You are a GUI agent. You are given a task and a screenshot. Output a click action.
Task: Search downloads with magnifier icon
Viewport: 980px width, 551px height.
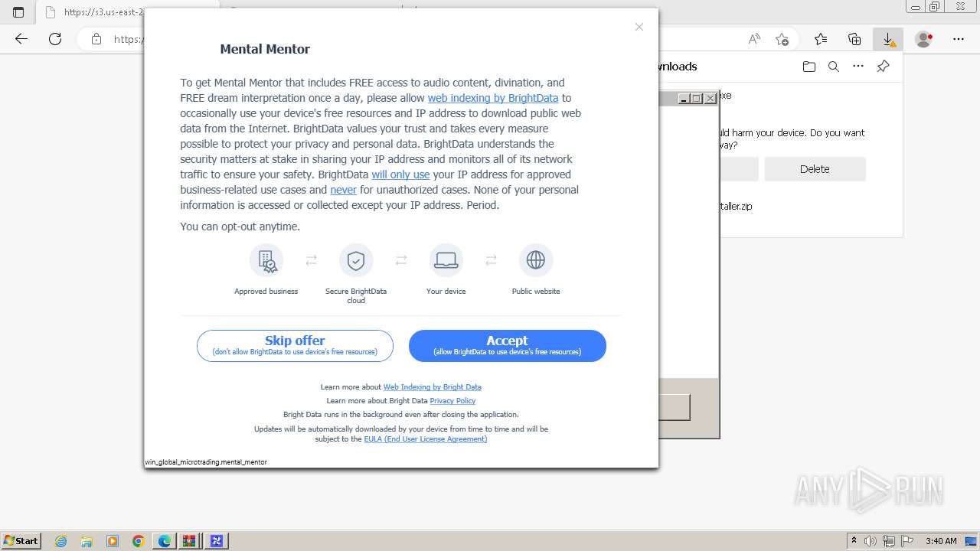834,67
